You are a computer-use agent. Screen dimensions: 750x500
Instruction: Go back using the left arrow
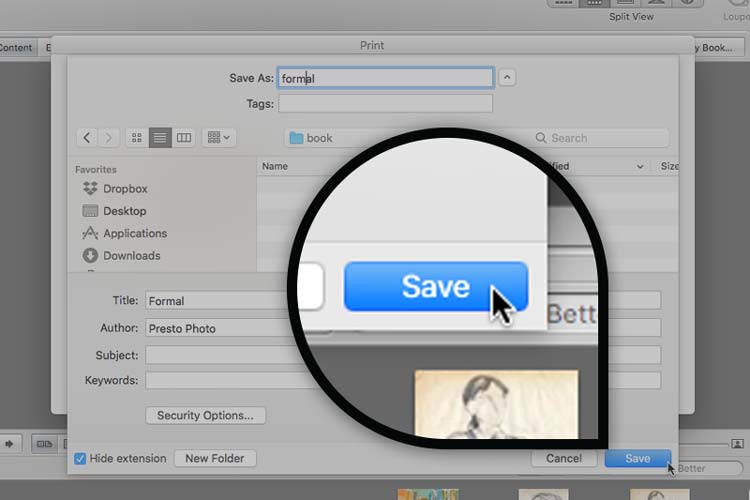87,138
